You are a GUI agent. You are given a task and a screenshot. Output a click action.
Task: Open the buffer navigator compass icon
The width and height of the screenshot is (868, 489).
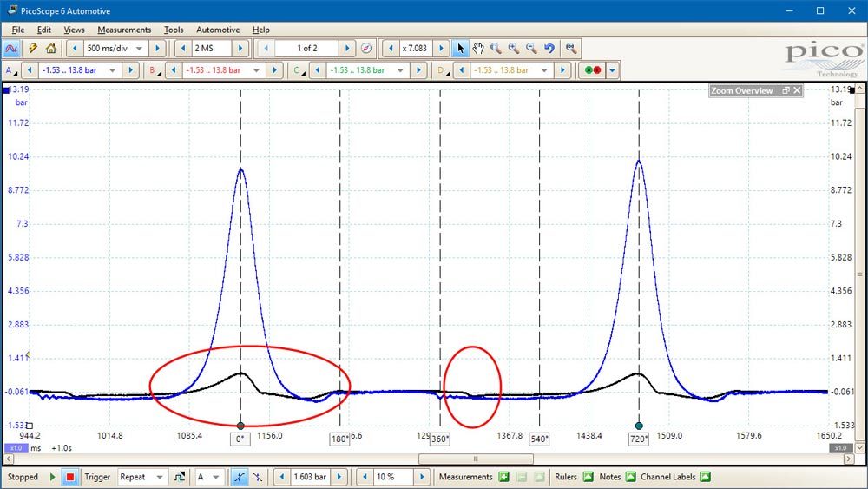(x=366, y=48)
